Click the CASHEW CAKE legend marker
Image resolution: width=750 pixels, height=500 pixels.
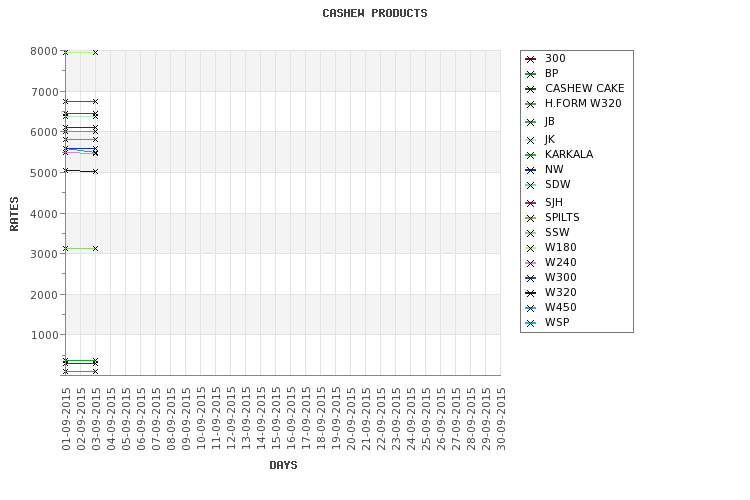tap(530, 89)
